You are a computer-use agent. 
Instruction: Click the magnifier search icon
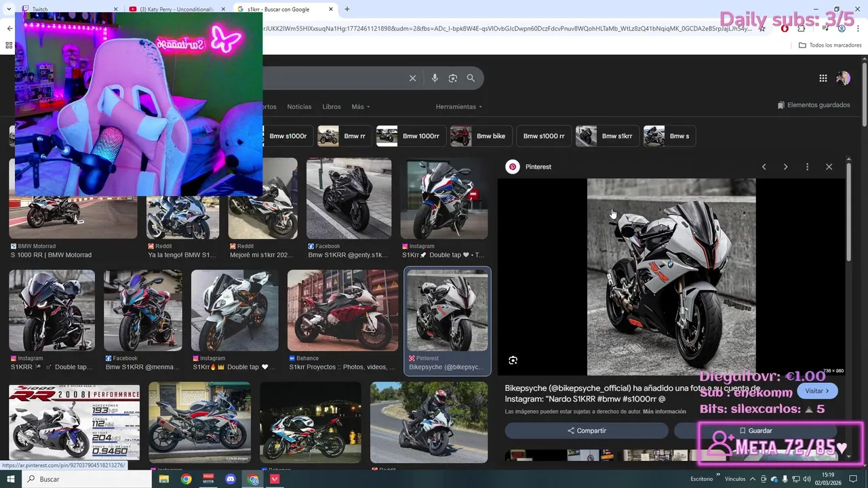click(471, 78)
